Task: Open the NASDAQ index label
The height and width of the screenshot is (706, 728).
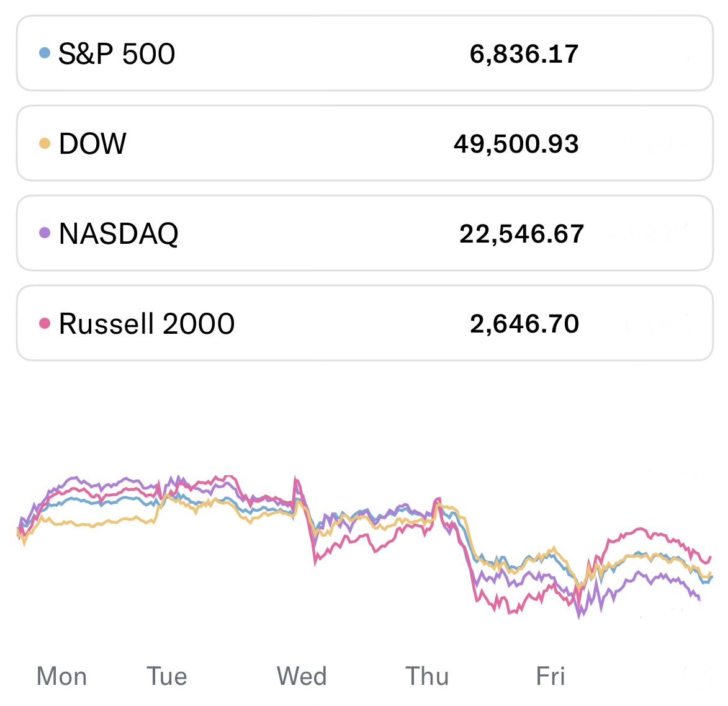Action: tap(119, 234)
